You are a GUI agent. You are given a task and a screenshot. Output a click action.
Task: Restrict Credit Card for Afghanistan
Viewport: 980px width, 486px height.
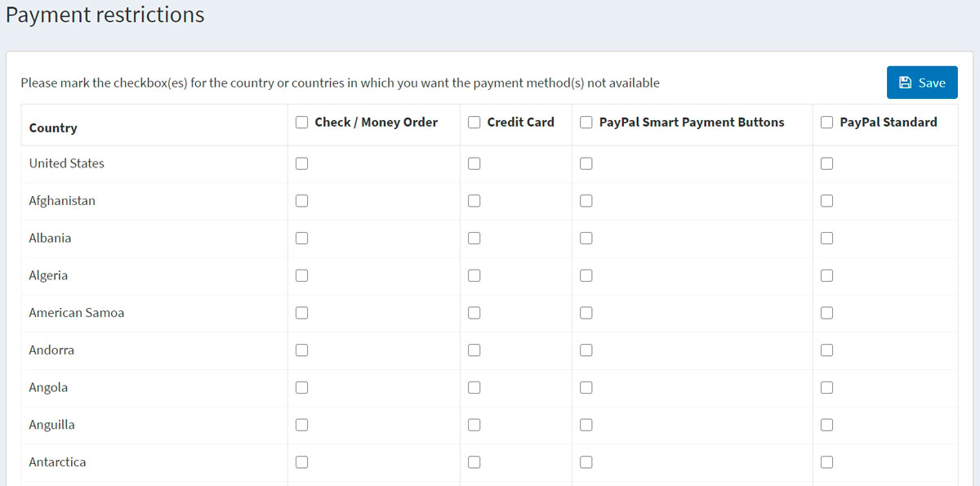click(x=474, y=201)
